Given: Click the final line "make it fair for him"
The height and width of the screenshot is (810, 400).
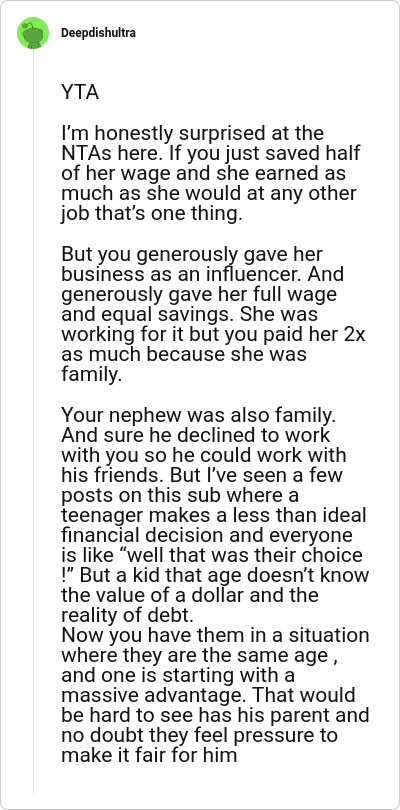Looking at the screenshot, I should [x=149, y=755].
